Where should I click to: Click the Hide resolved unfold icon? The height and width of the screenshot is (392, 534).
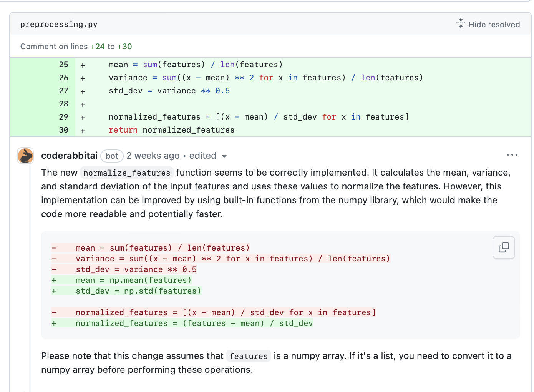(x=460, y=23)
